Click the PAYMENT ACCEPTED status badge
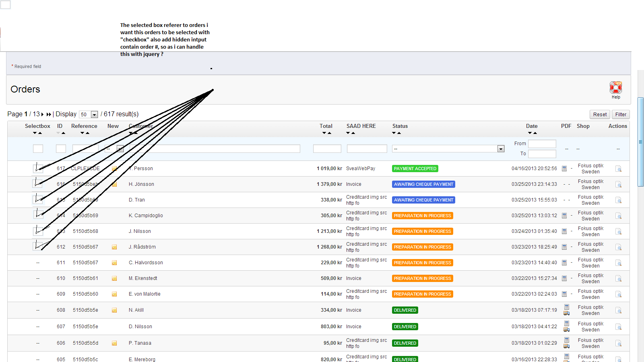Screen dimensions: 644x362 tap(415, 169)
